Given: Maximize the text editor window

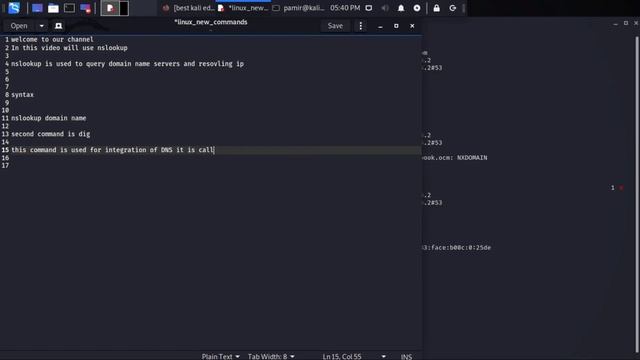Looking at the screenshot, I should coord(396,26).
